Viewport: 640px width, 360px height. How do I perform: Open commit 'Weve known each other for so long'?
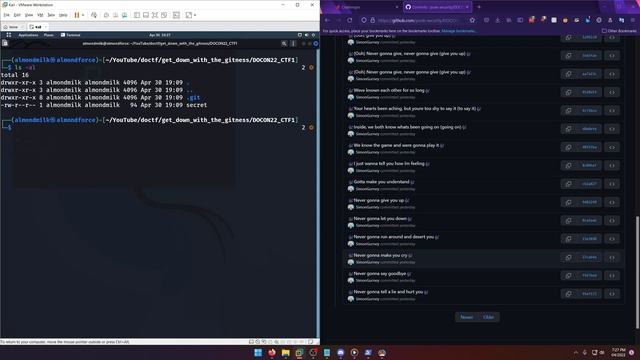389,90
